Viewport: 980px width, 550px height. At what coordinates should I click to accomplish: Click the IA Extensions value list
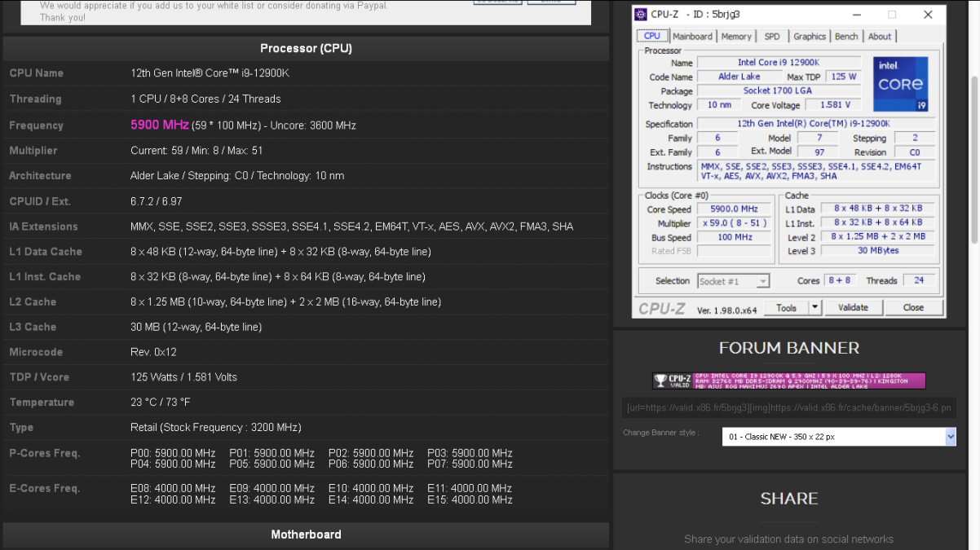coord(351,227)
